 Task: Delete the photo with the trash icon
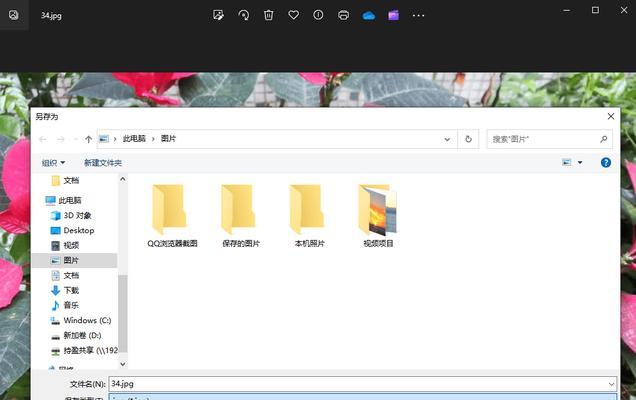tap(269, 15)
